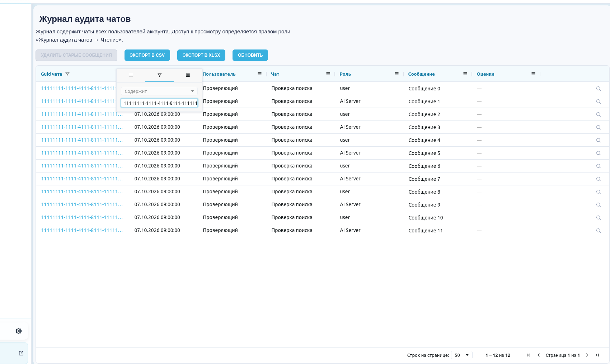View details of Сообщение 11 row

[599, 231]
